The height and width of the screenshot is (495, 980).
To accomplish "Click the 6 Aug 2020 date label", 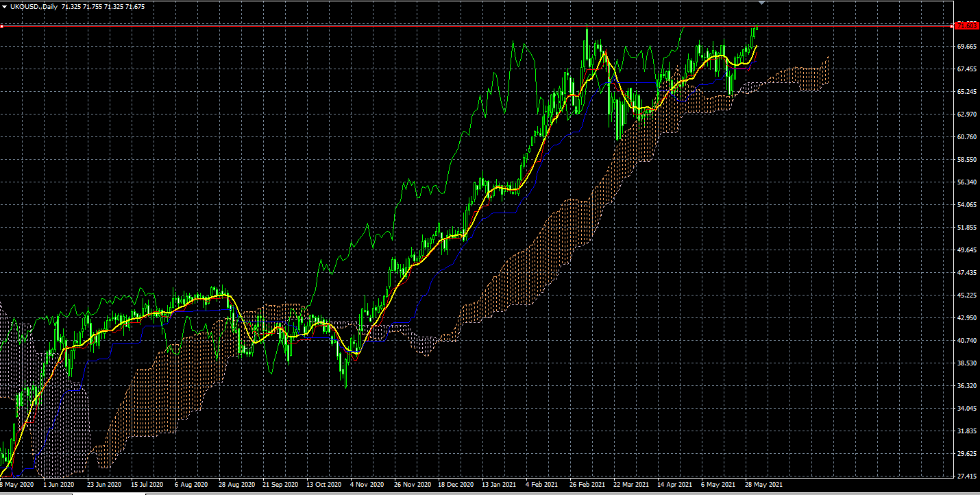I will [191, 485].
